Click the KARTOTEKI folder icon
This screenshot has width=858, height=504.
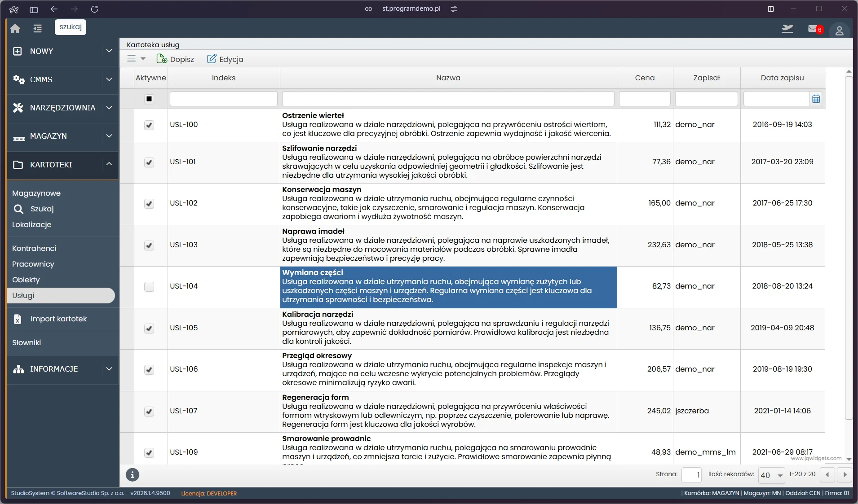tap(18, 165)
